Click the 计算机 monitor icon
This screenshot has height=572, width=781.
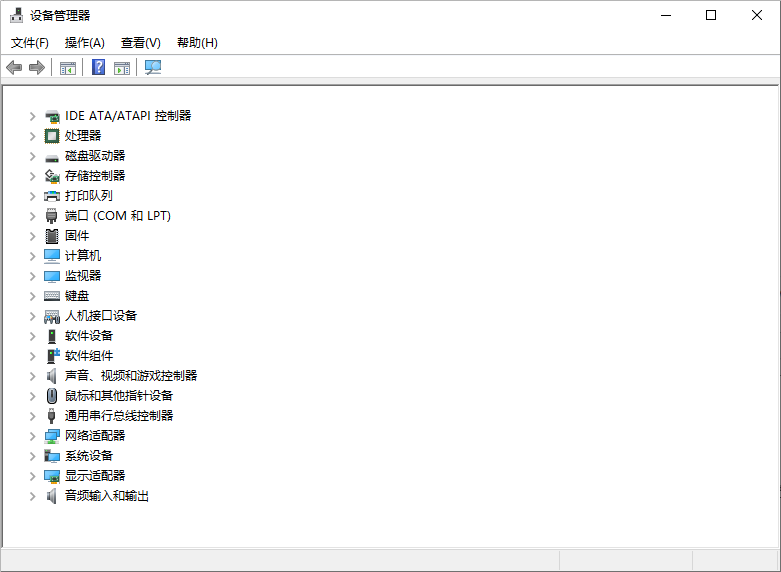point(52,256)
